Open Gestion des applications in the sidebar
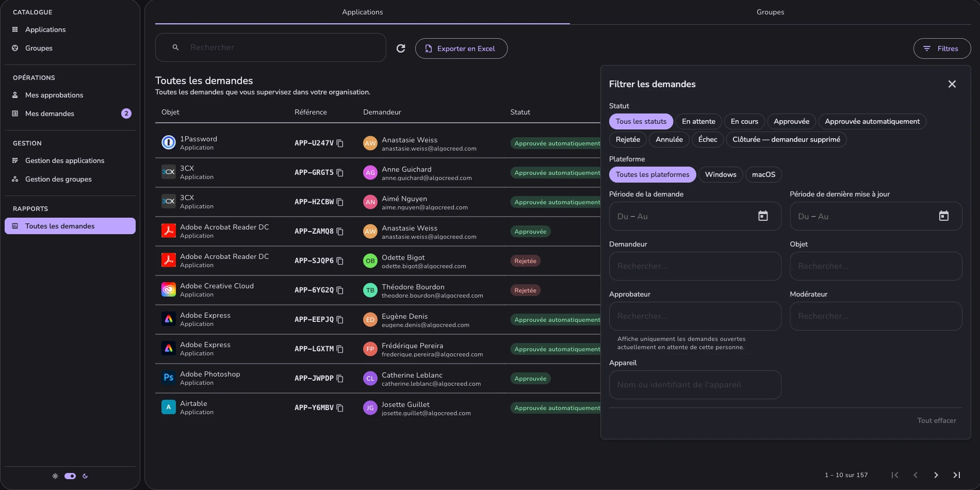The height and width of the screenshot is (490, 980). coord(70,160)
